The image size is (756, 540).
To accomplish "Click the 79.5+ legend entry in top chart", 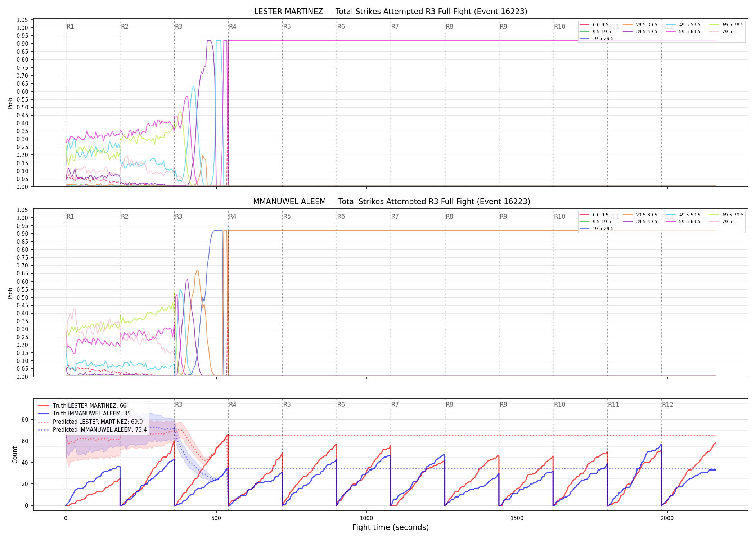I will pos(723,32).
